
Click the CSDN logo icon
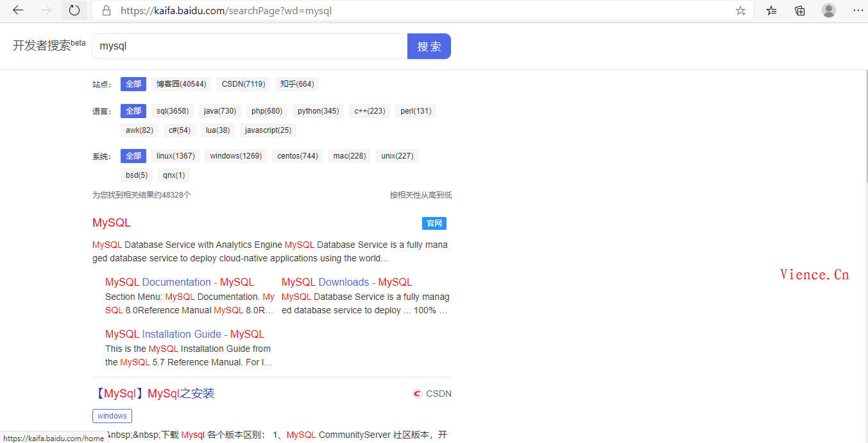[418, 394]
